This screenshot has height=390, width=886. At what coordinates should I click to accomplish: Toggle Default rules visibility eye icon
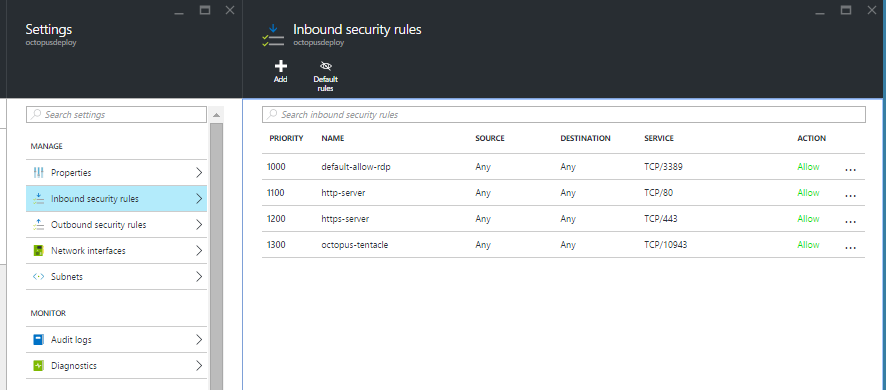coord(325,67)
